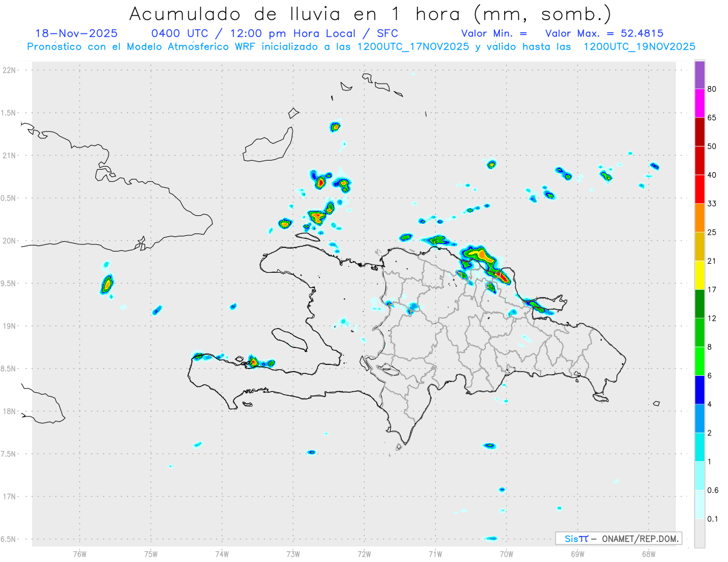Pick the dark red 50–65 legend band
Viewport: 728px width, 562px height.
pos(699,132)
